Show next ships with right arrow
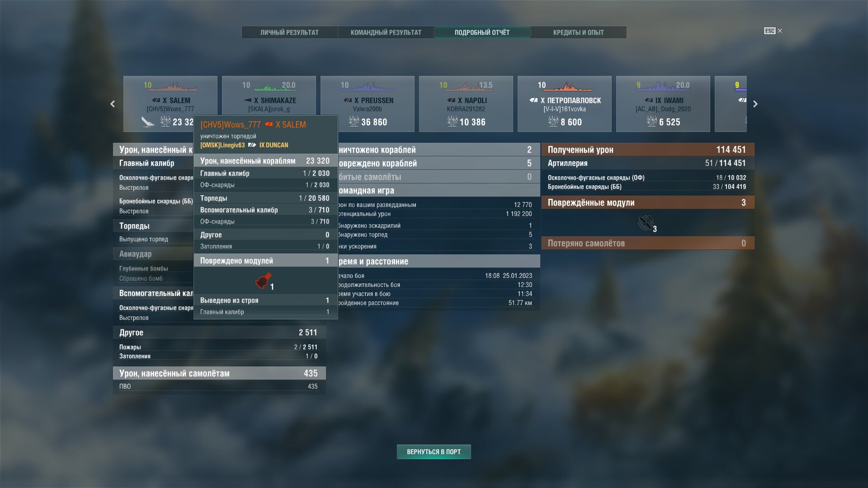The image size is (868, 488). [x=755, y=104]
